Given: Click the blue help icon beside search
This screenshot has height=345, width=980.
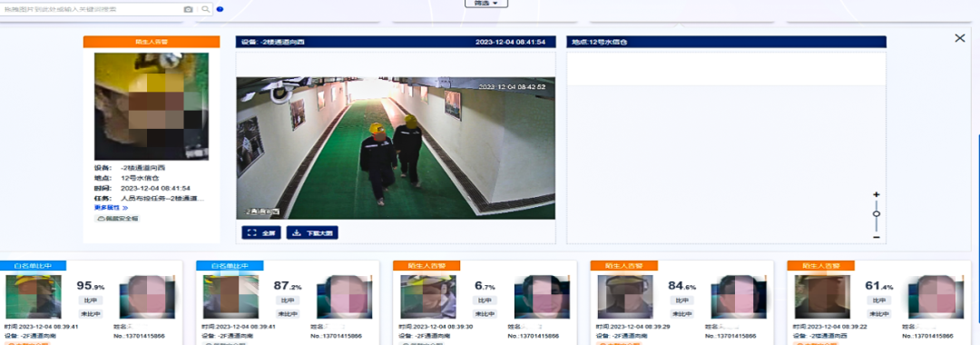Looking at the screenshot, I should click(x=220, y=9).
